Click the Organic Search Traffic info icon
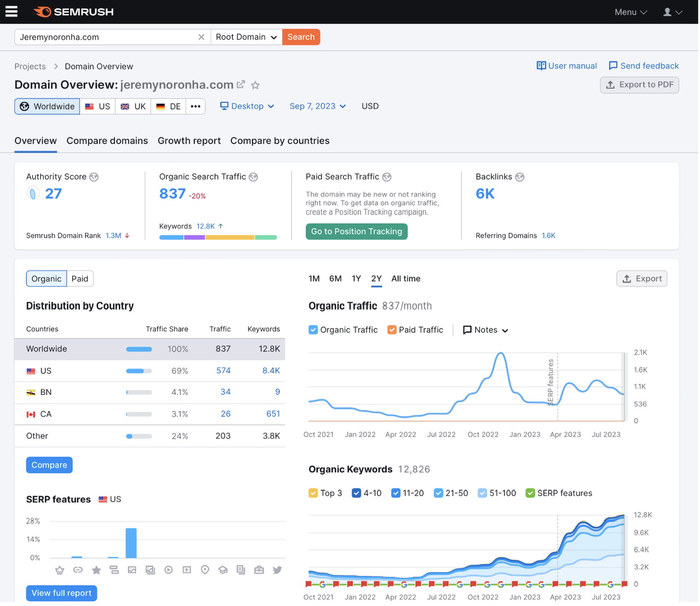Image resolution: width=700 pixels, height=606 pixels. coord(253,177)
